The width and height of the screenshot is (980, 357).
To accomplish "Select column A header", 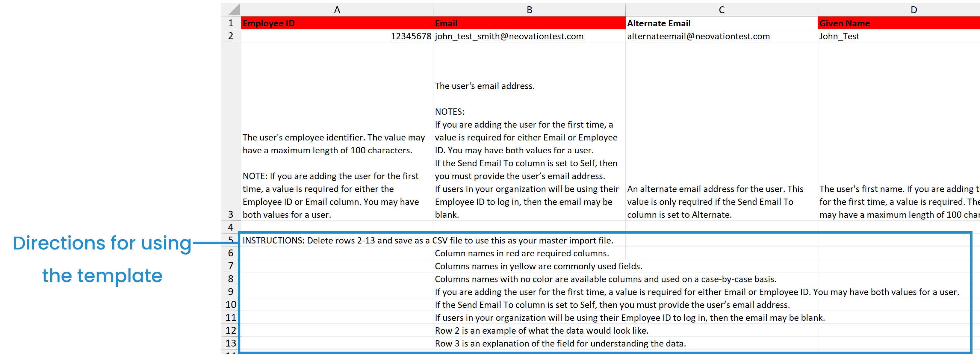I will point(337,10).
